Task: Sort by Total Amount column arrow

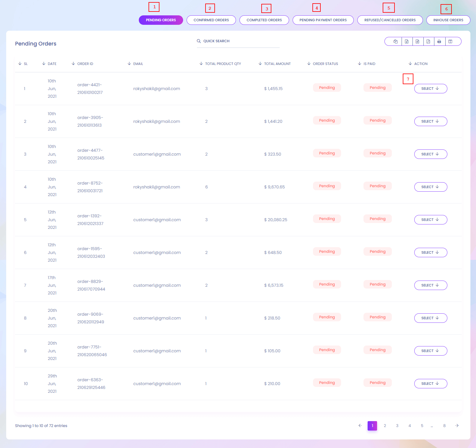Action: click(x=260, y=63)
